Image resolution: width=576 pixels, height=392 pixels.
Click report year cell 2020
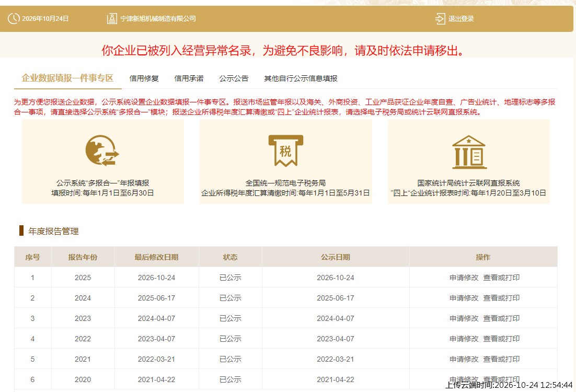[83, 379]
